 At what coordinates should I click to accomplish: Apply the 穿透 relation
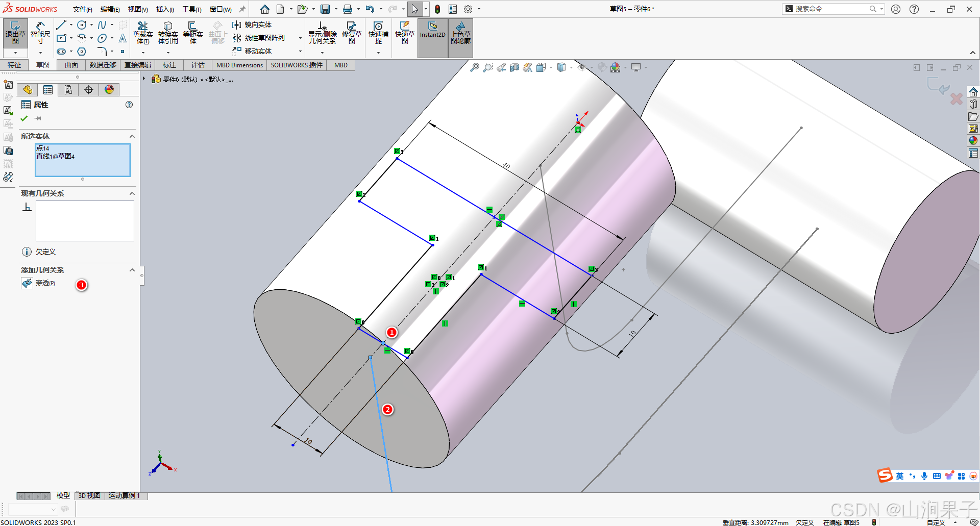[x=46, y=283]
